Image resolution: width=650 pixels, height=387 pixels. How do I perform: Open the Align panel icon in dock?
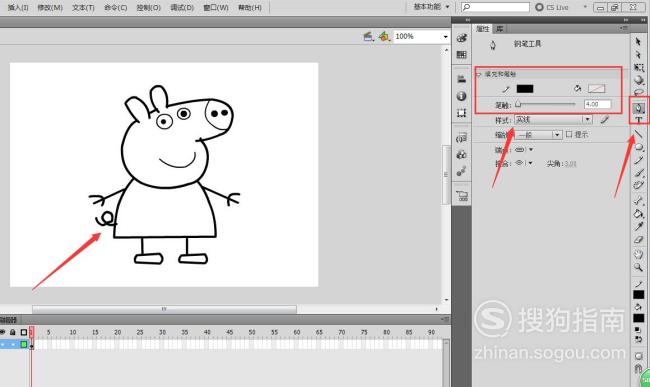coord(461,79)
